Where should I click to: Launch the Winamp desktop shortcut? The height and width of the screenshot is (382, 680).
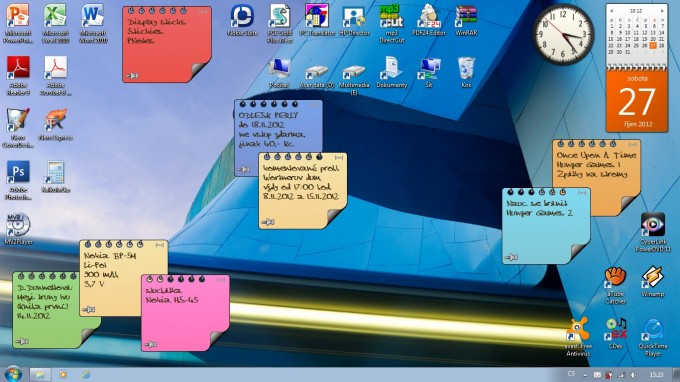[x=653, y=281]
